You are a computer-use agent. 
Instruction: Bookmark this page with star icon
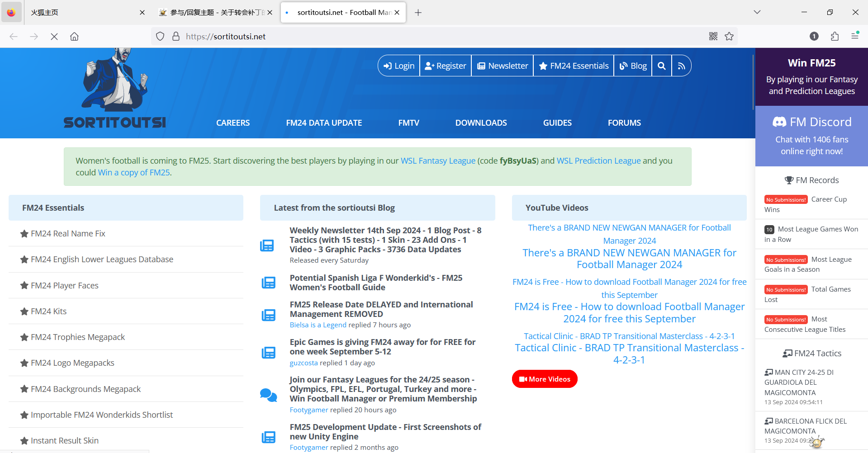pyautogui.click(x=729, y=37)
